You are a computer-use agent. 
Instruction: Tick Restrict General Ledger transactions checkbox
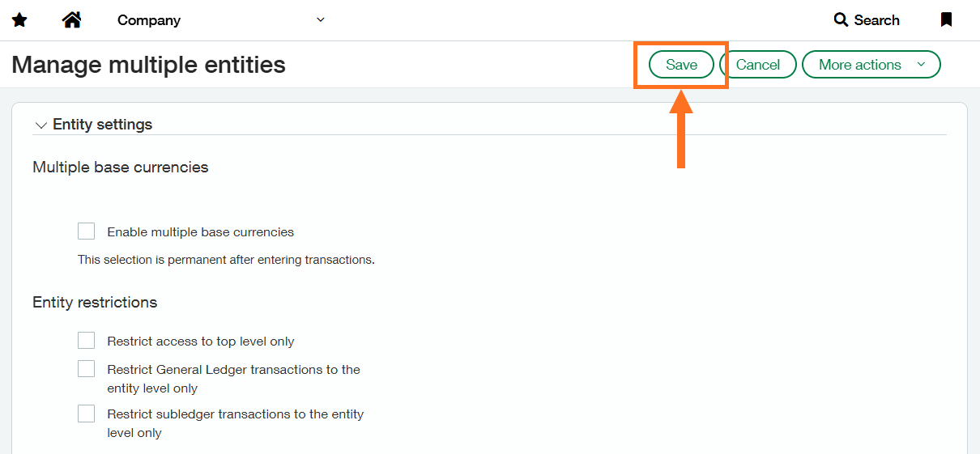(x=87, y=369)
